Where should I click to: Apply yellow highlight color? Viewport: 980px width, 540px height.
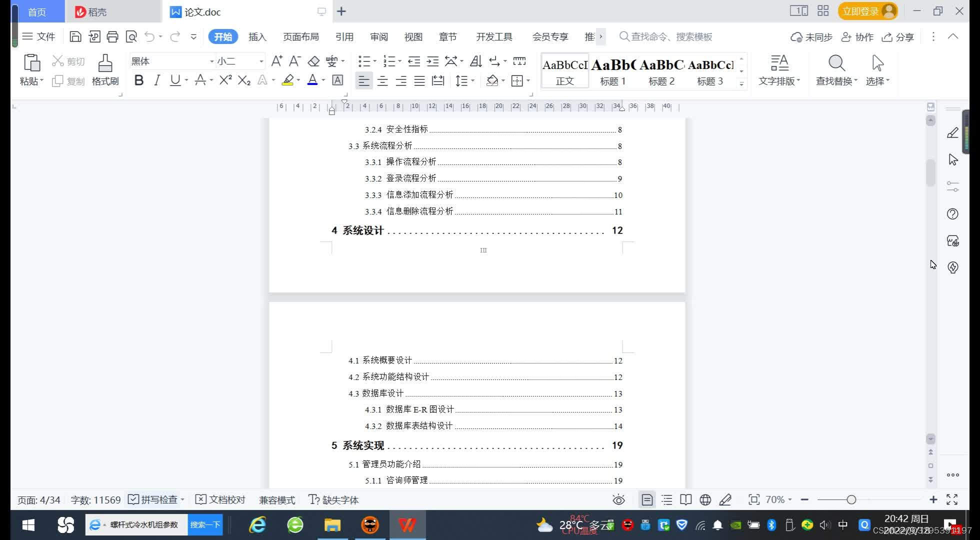point(287,80)
